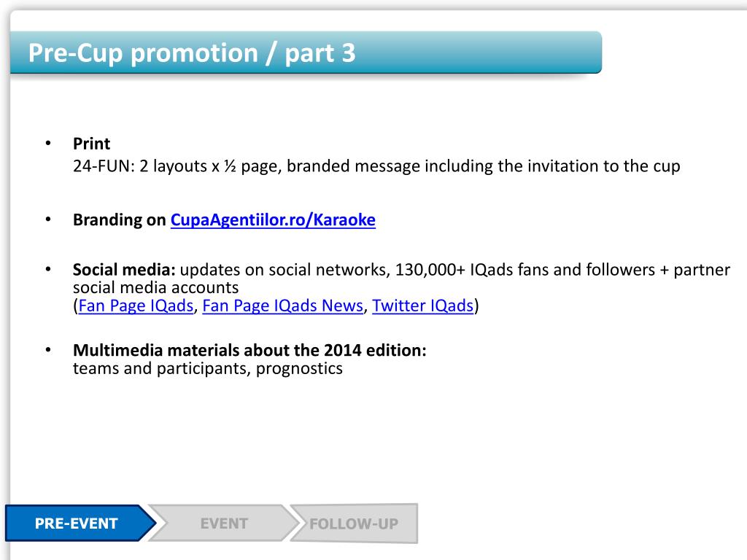Viewport: 747px width, 560px height.
Task: Select the PRE-EVENT chevron step
Action: [80, 524]
